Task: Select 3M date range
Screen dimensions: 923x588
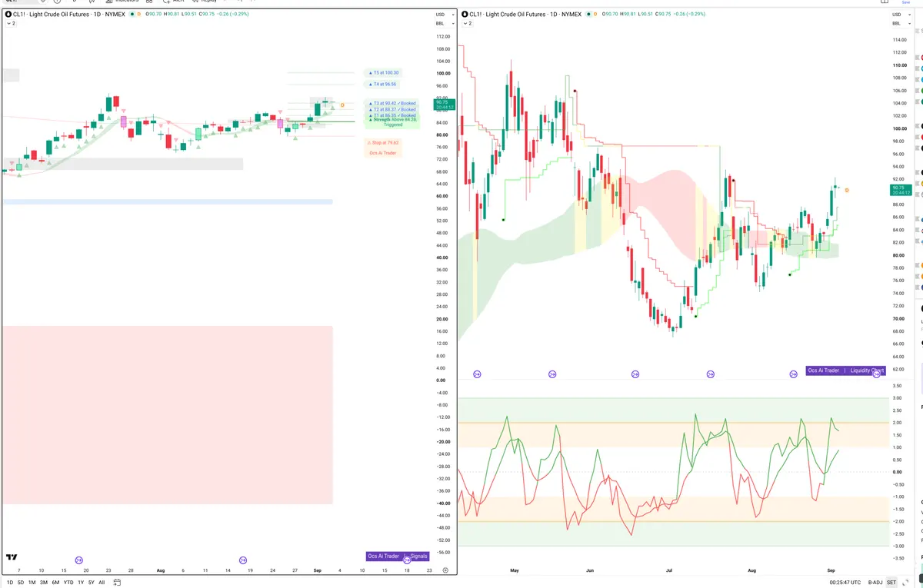Action: tap(44, 583)
